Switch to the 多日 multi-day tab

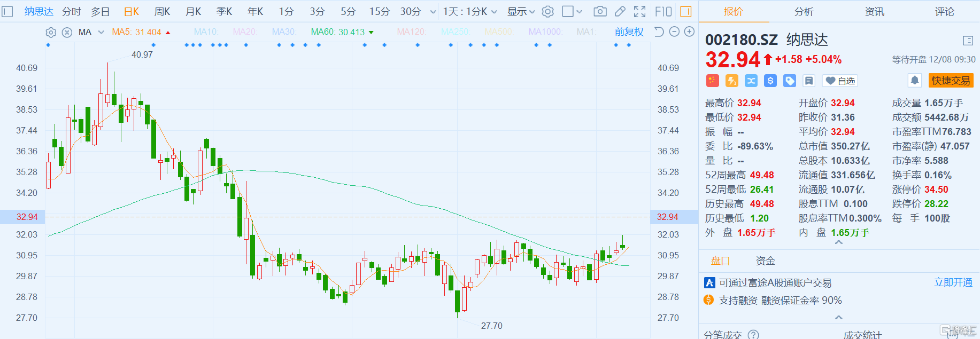tap(101, 11)
